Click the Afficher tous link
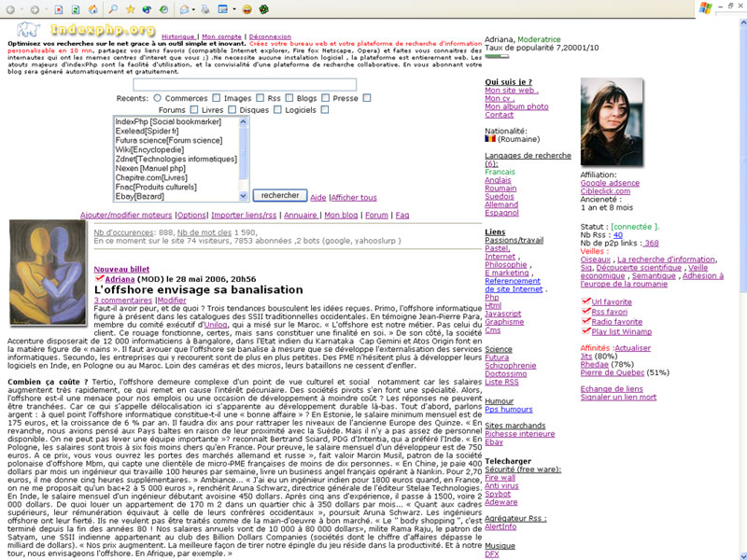The width and height of the screenshot is (747, 560). 354,198
